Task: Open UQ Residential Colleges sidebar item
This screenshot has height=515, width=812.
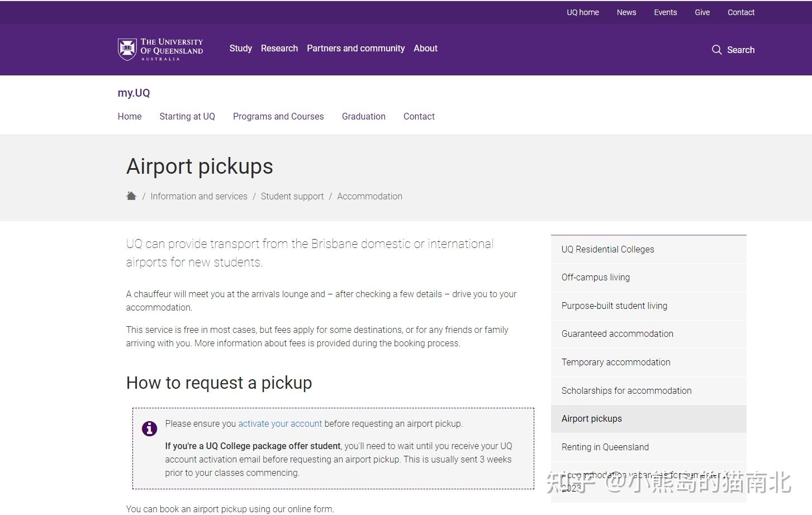Action: (607, 249)
